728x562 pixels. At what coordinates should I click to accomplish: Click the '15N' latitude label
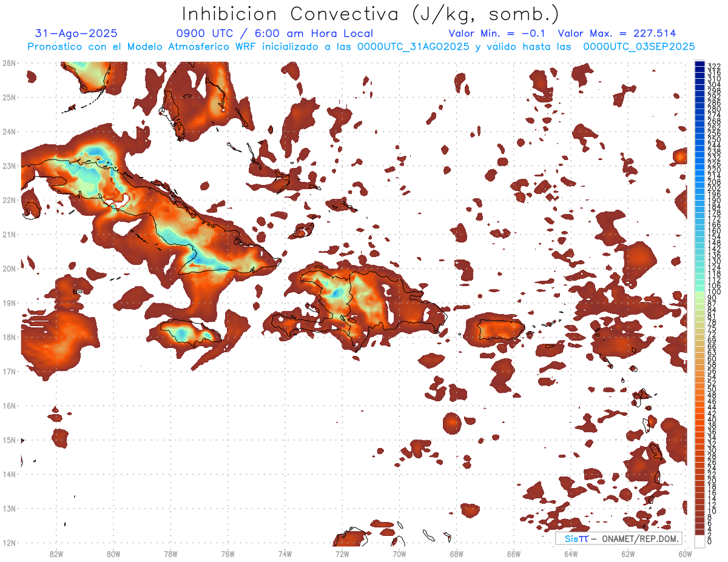pos(9,440)
